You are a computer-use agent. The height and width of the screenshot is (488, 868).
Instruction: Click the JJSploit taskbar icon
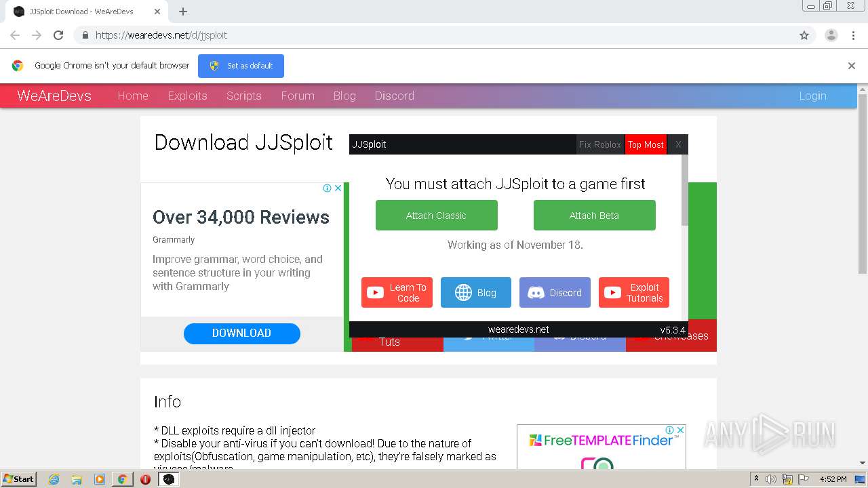169,479
